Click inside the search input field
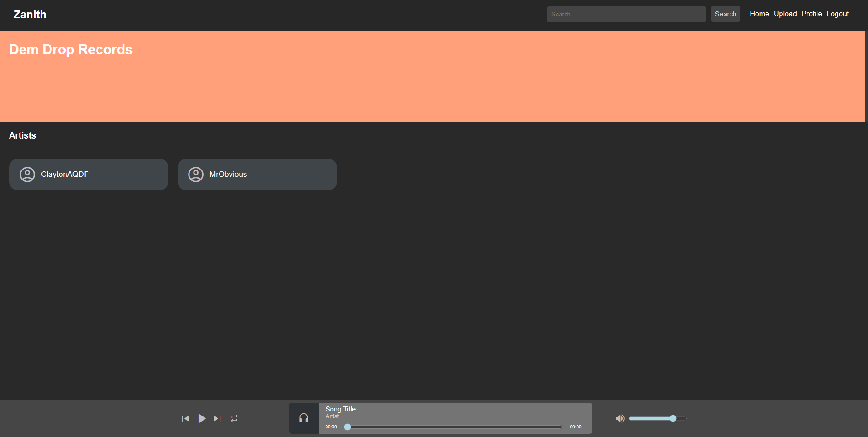The width and height of the screenshot is (868, 437). 626,14
